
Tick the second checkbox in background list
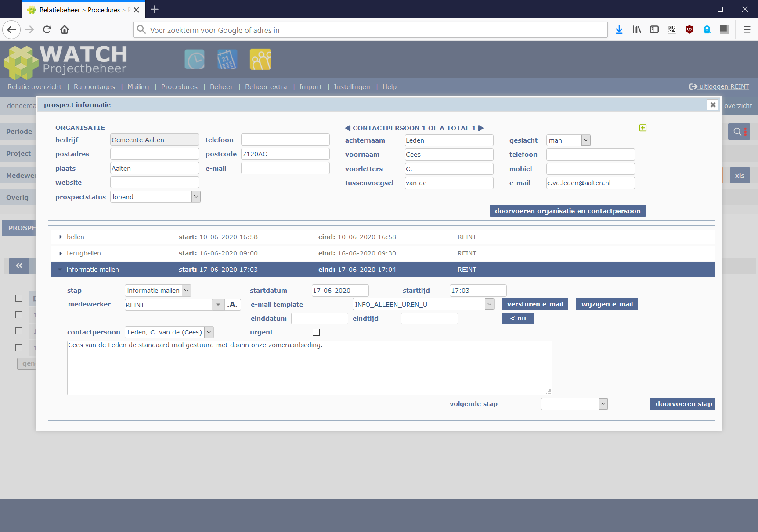coord(19,315)
